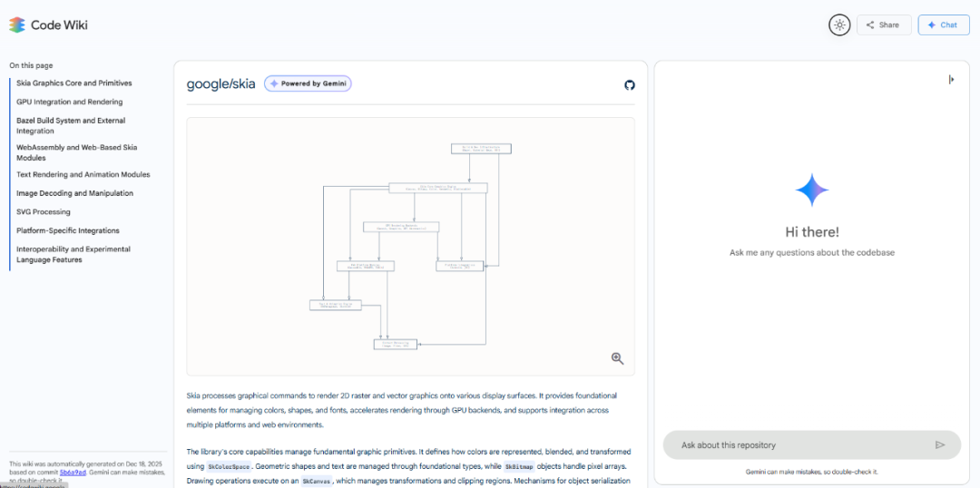
Task: Toggle the light/dark theme sun button
Action: [x=839, y=25]
